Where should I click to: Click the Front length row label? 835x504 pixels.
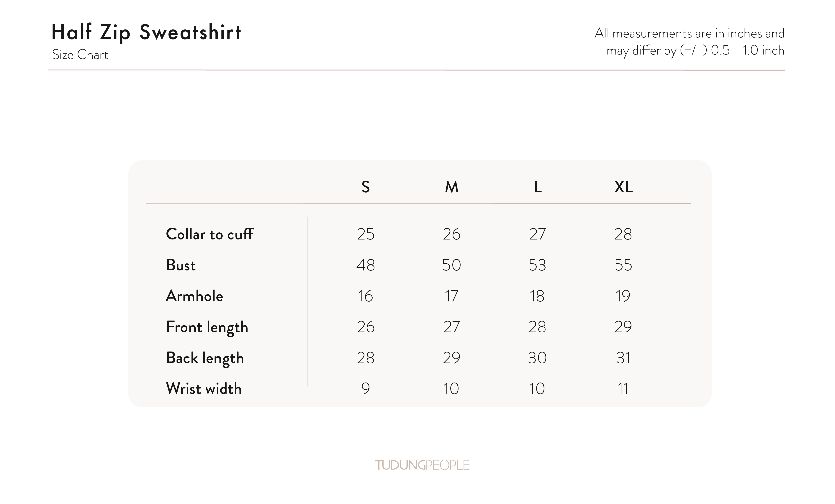tap(207, 327)
